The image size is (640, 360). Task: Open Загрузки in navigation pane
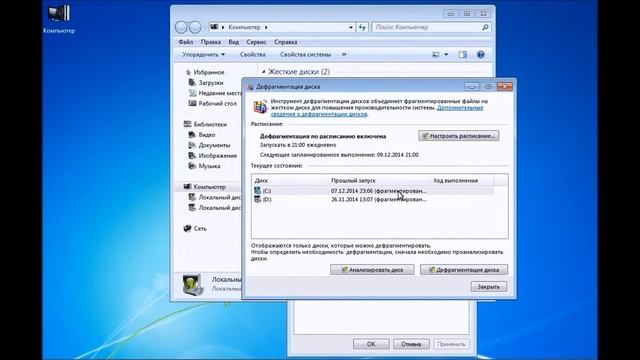click(211, 82)
